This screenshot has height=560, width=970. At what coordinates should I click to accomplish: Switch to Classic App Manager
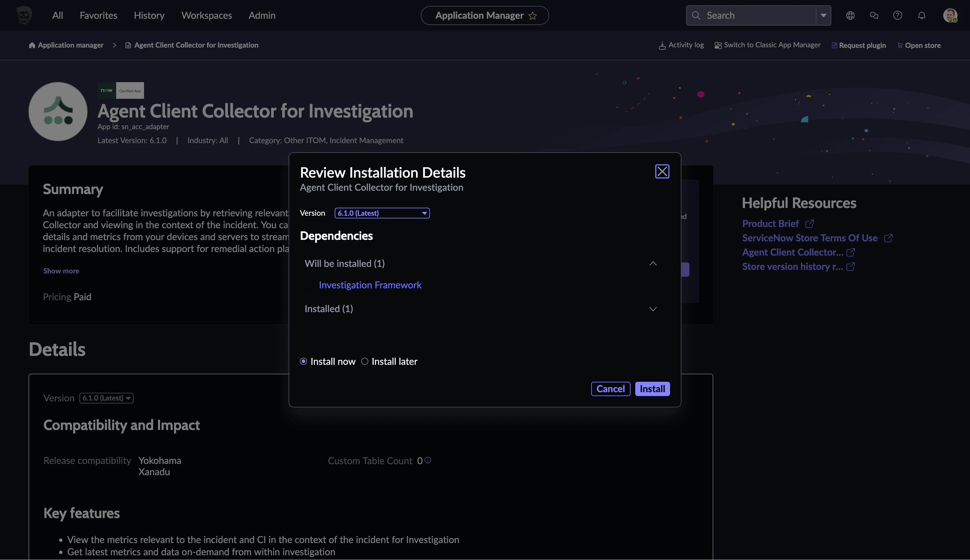[772, 45]
